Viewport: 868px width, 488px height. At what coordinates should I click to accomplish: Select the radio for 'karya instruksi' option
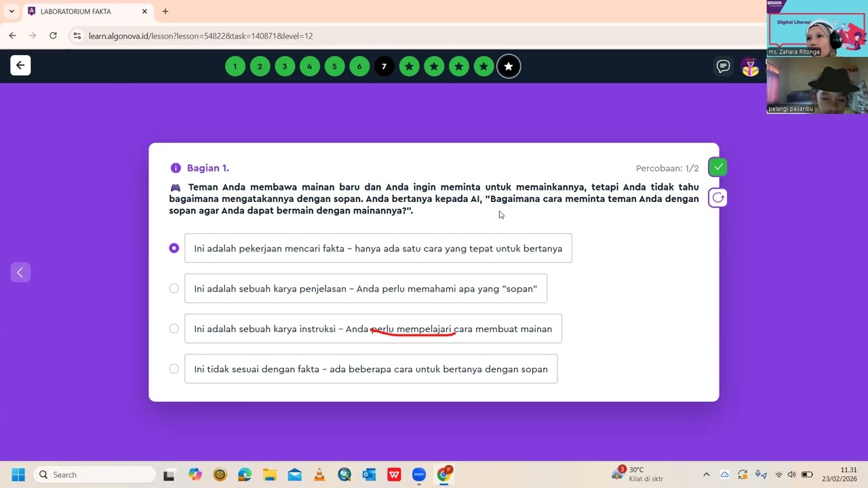174,329
